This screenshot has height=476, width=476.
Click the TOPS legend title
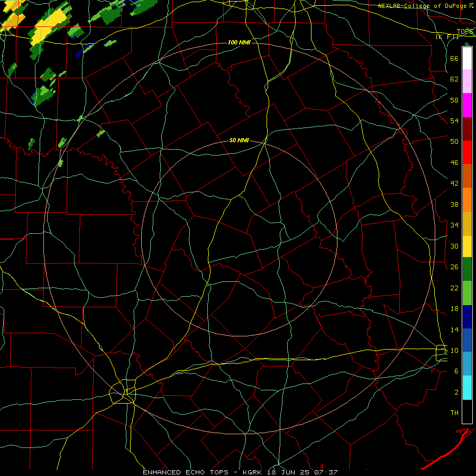click(x=465, y=32)
